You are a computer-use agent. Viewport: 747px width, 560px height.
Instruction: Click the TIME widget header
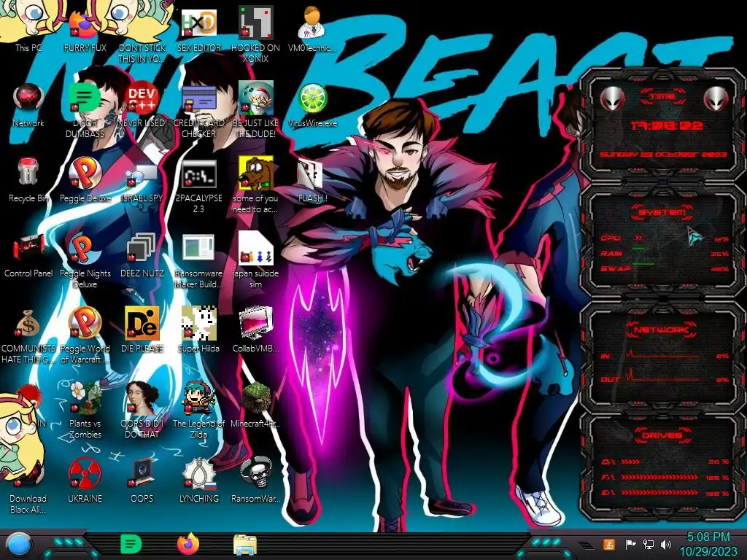click(662, 97)
